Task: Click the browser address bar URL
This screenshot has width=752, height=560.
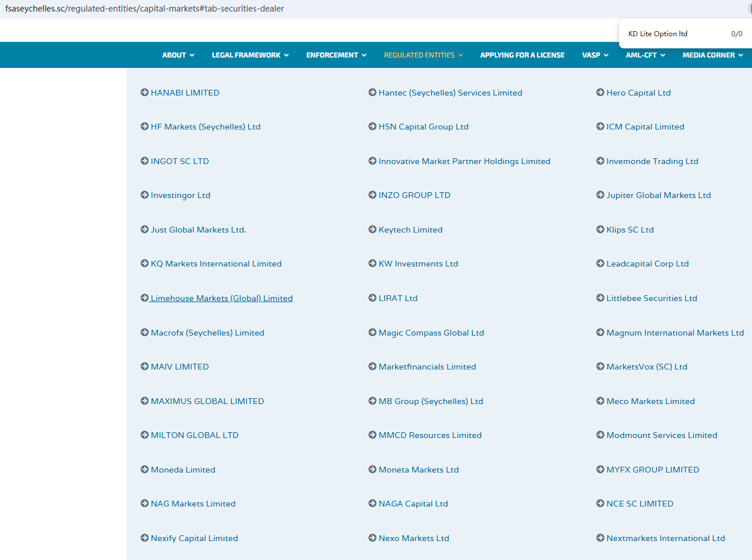Action: (144, 9)
